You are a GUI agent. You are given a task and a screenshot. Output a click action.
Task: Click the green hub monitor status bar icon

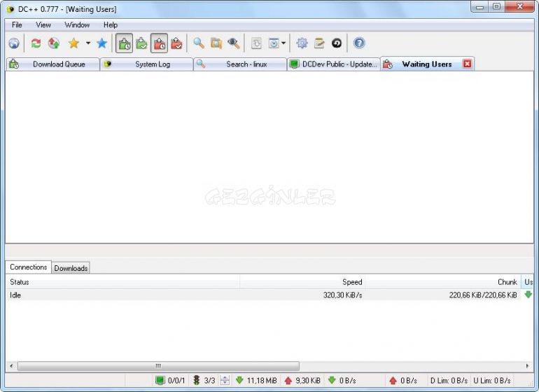(x=160, y=380)
